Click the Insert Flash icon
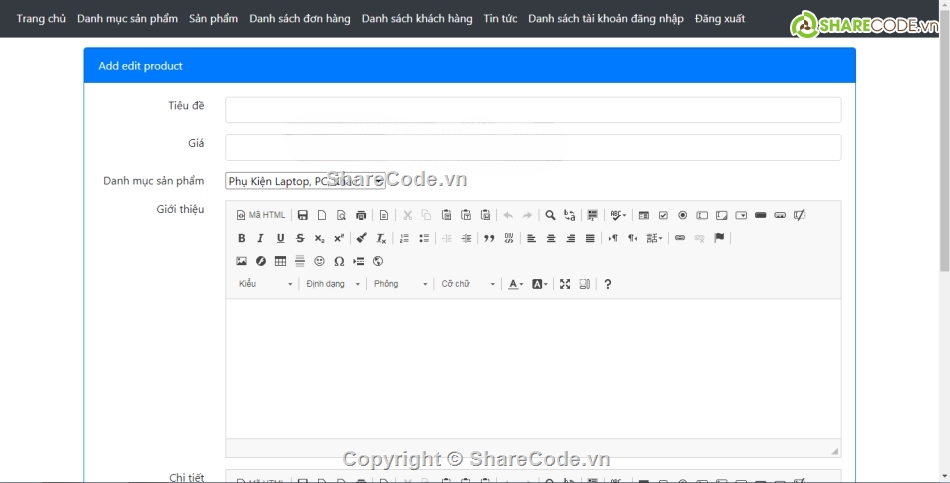The height and width of the screenshot is (483, 950). tap(261, 261)
